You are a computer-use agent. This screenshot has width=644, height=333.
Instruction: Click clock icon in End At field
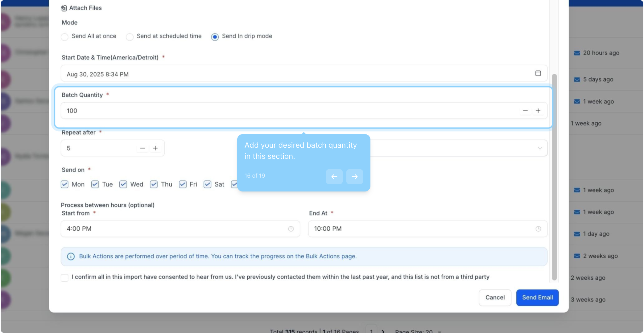(x=538, y=229)
